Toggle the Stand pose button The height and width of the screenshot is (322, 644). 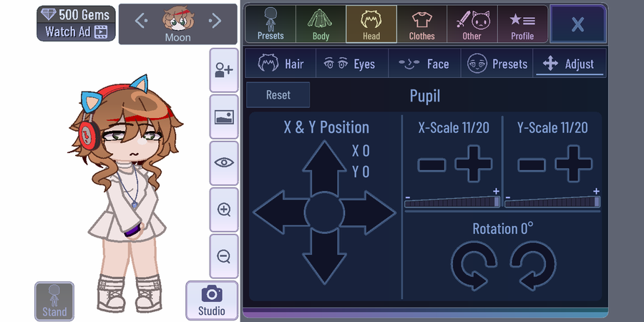point(54,301)
